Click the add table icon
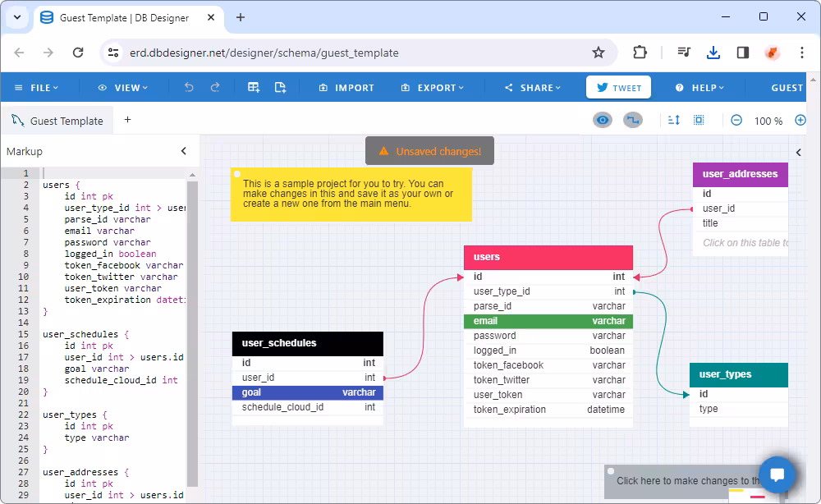821x504 pixels. tap(254, 87)
